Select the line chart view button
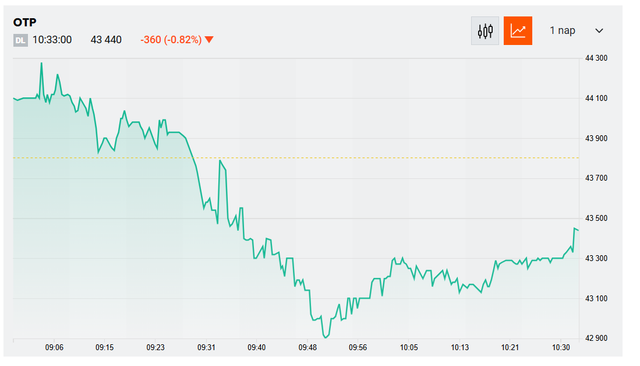 pyautogui.click(x=518, y=31)
